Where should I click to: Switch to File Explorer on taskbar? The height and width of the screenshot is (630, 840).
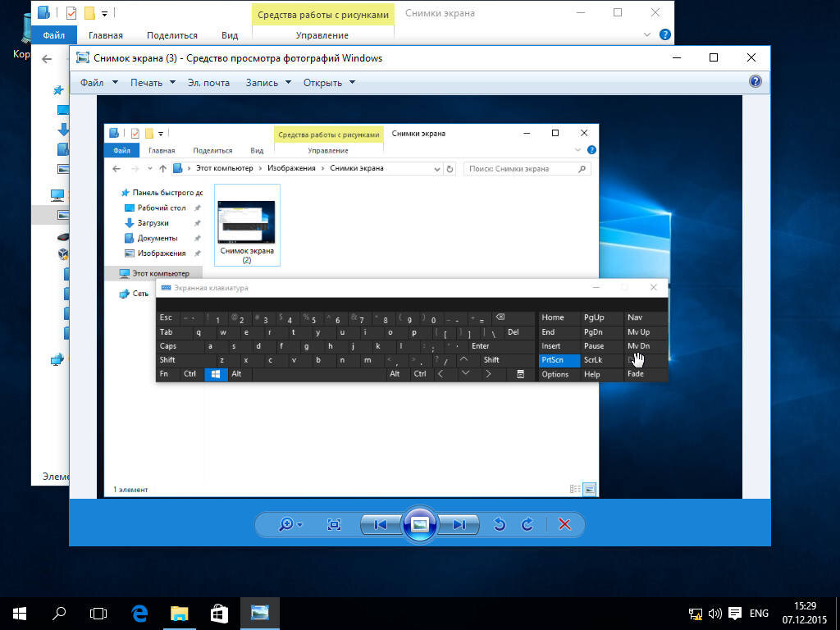pyautogui.click(x=179, y=614)
